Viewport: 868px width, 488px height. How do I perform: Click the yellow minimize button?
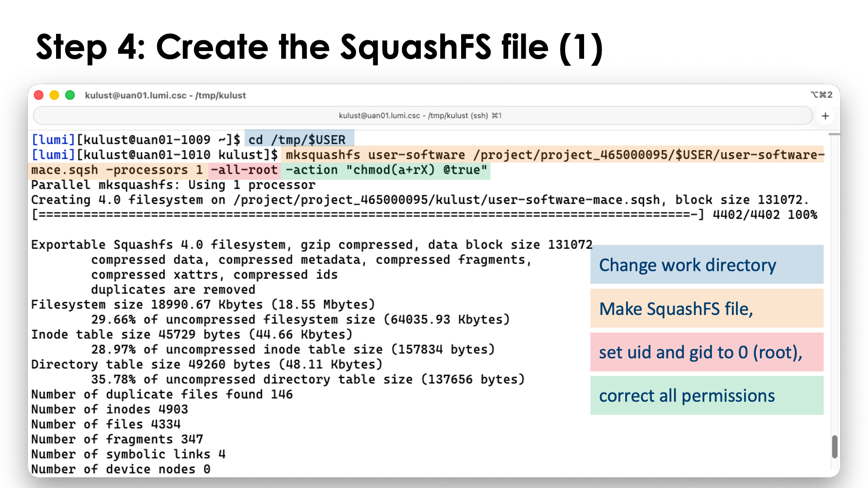(54, 95)
